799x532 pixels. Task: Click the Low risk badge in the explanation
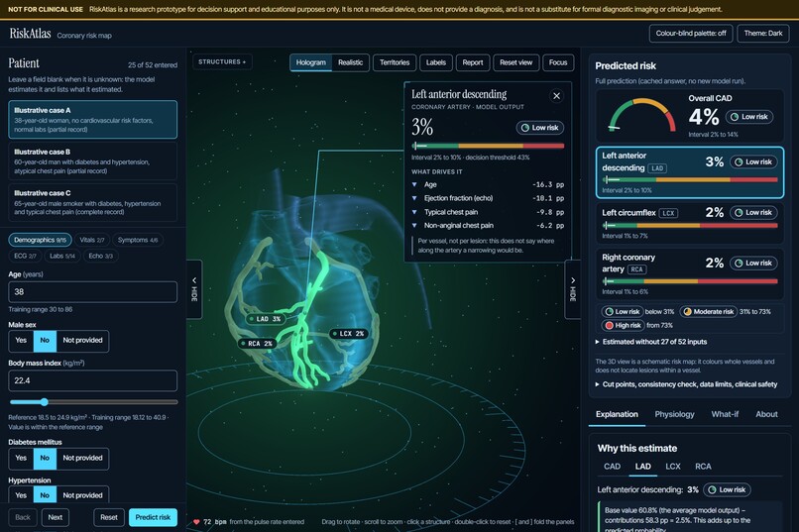(x=727, y=489)
